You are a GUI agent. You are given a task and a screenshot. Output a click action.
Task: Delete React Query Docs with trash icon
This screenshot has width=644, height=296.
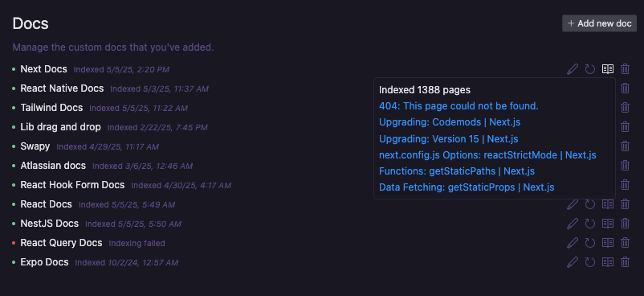pos(625,243)
